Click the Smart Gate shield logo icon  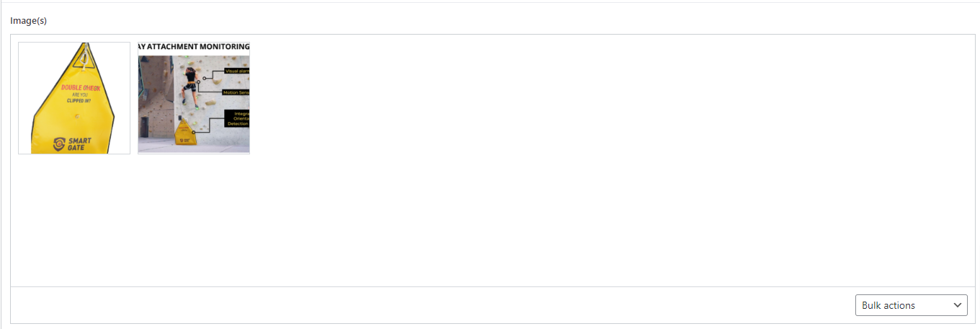[x=61, y=144]
